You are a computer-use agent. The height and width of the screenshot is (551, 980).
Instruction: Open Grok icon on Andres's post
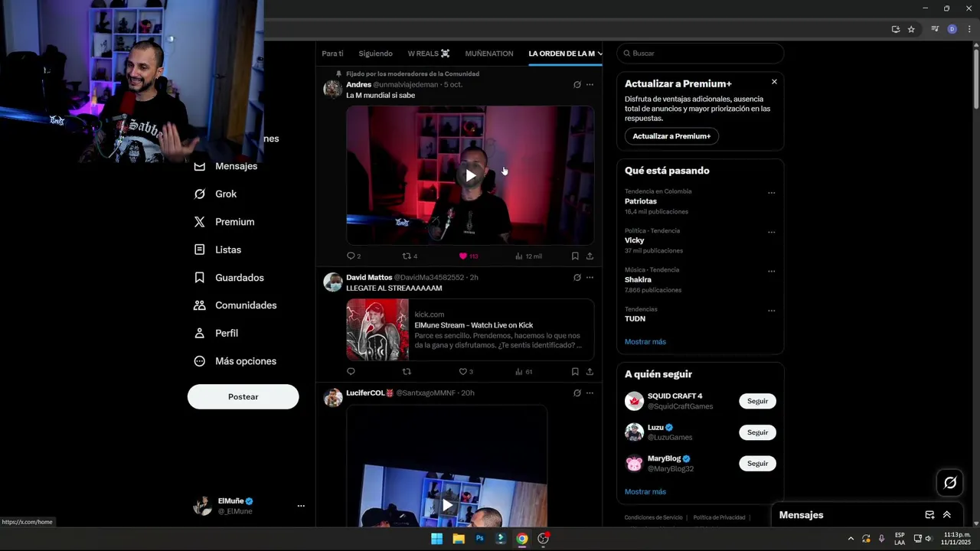pos(577,85)
